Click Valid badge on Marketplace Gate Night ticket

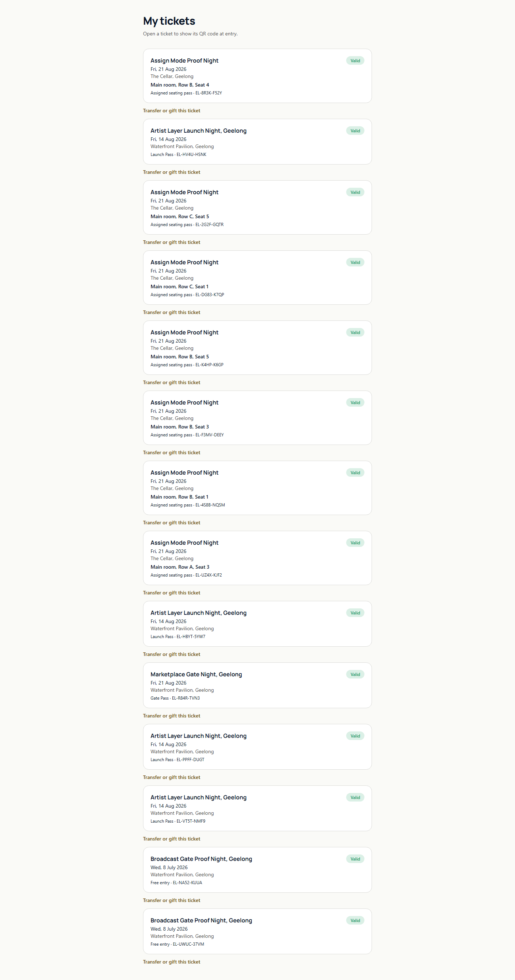pos(355,674)
